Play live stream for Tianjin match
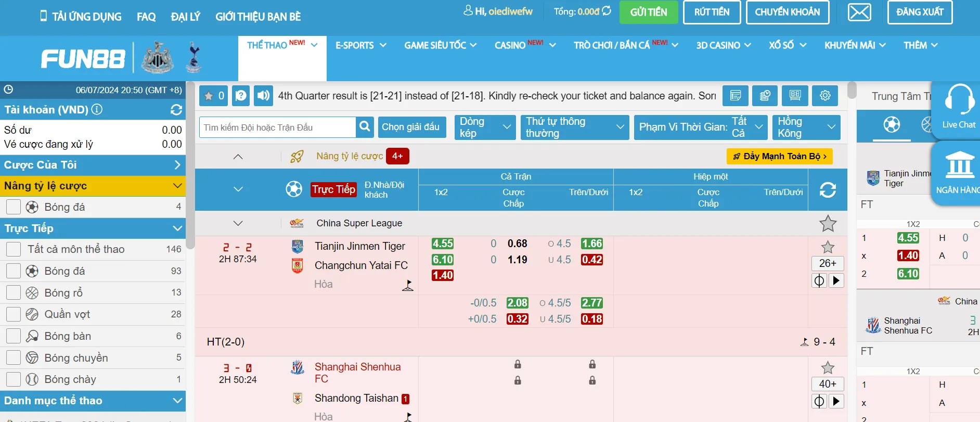 pos(836,280)
